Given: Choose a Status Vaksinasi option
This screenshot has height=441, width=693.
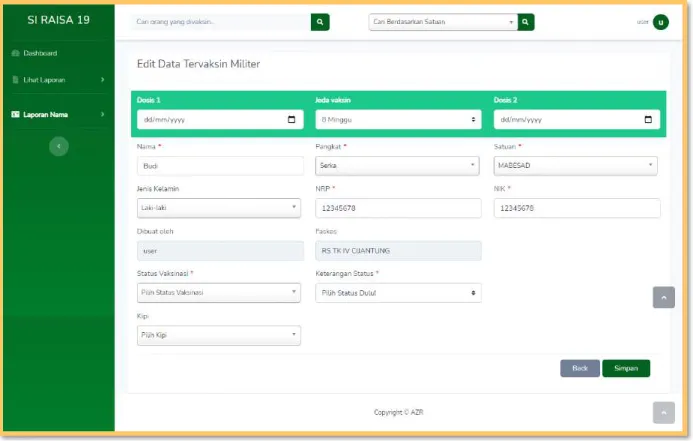Looking at the screenshot, I should coord(219,293).
